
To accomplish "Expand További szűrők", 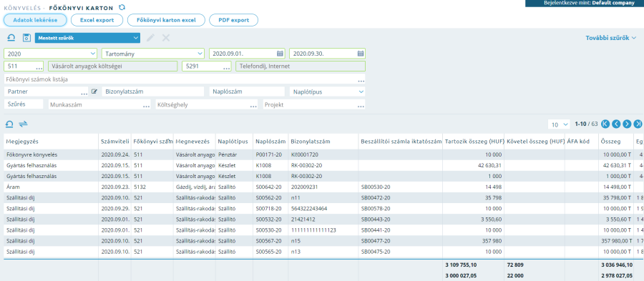I will (610, 38).
